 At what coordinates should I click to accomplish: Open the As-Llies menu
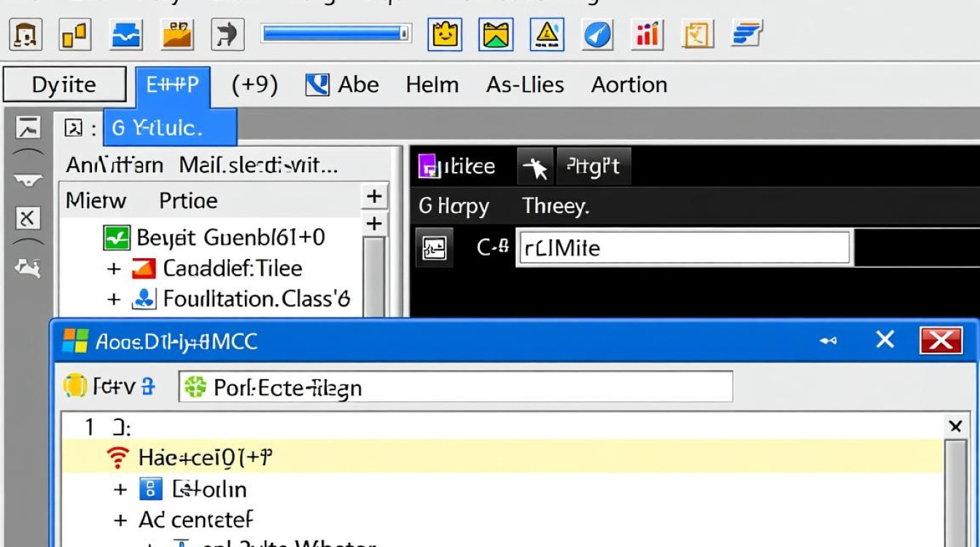point(525,85)
